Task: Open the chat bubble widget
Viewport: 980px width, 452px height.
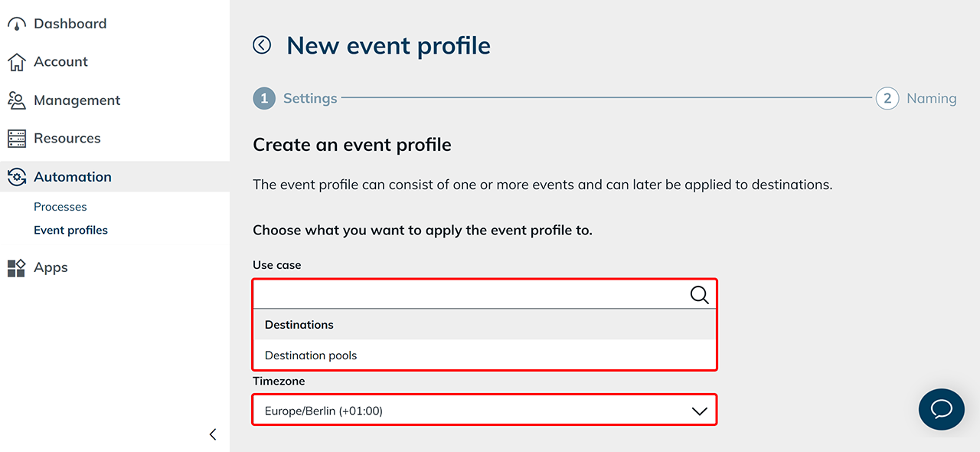Action: pos(941,408)
